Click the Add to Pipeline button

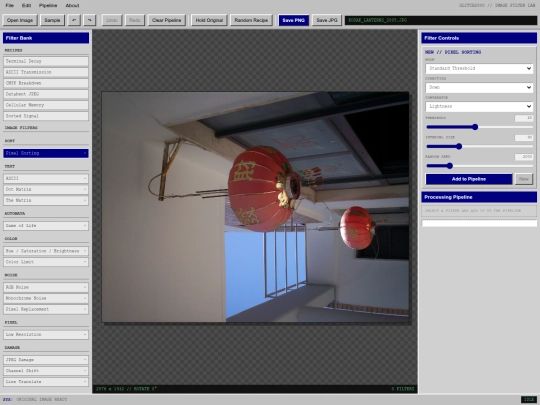469,179
